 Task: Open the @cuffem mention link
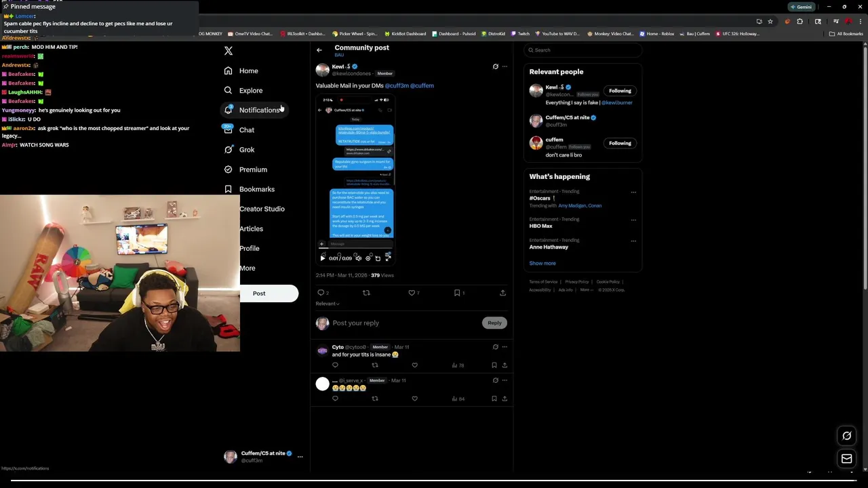(422, 85)
